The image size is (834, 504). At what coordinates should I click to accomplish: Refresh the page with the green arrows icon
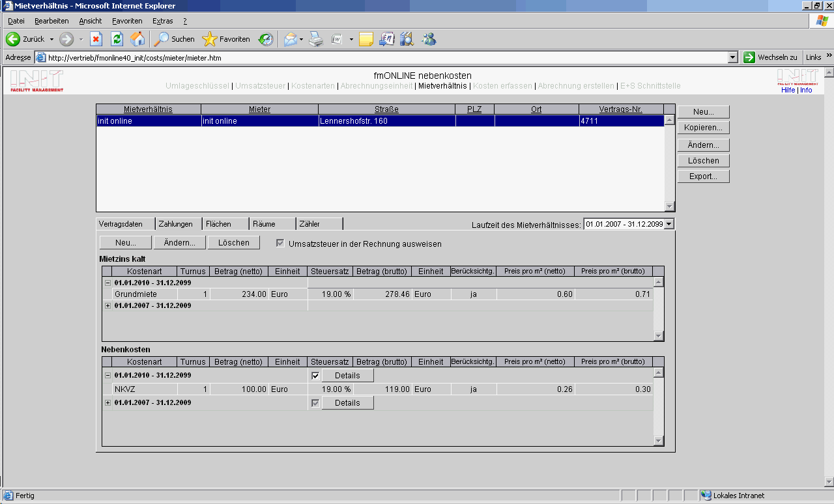[x=117, y=39]
